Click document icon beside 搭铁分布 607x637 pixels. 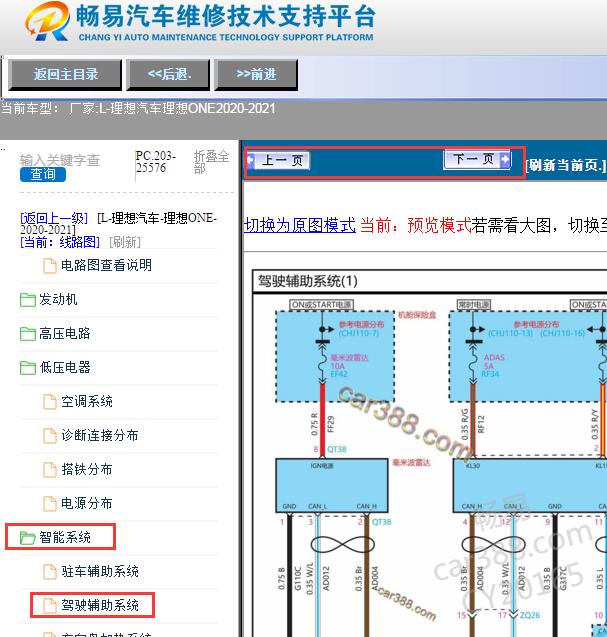pos(50,470)
